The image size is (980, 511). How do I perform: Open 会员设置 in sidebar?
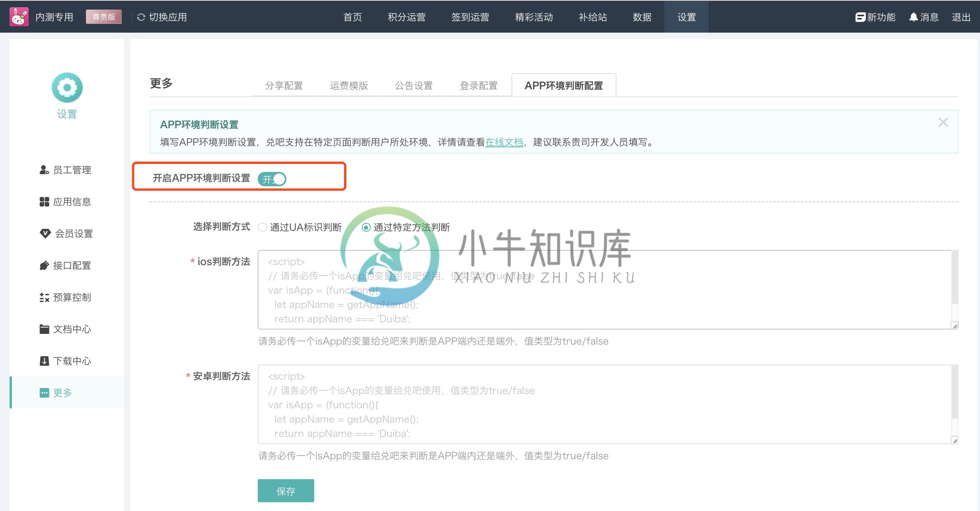(74, 234)
